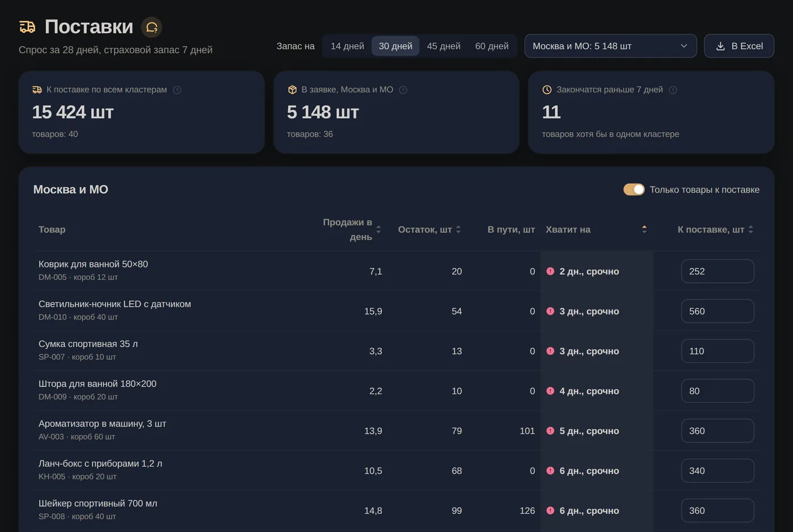
Task: Open info tooltip for Закончатся раньше 7 дней
Action: [x=673, y=90]
